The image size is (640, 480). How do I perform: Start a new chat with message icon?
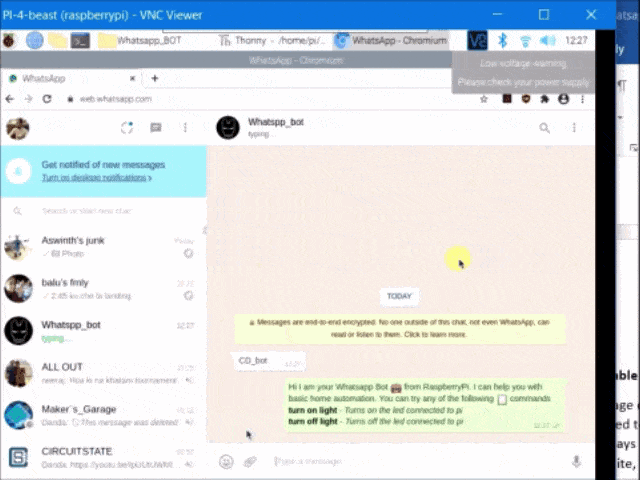pos(156,128)
